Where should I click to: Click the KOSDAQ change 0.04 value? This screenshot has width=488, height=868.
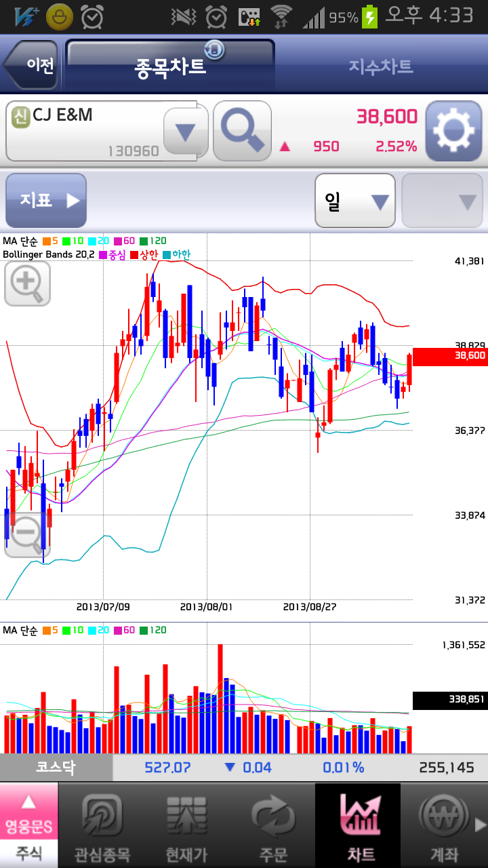pos(257,768)
